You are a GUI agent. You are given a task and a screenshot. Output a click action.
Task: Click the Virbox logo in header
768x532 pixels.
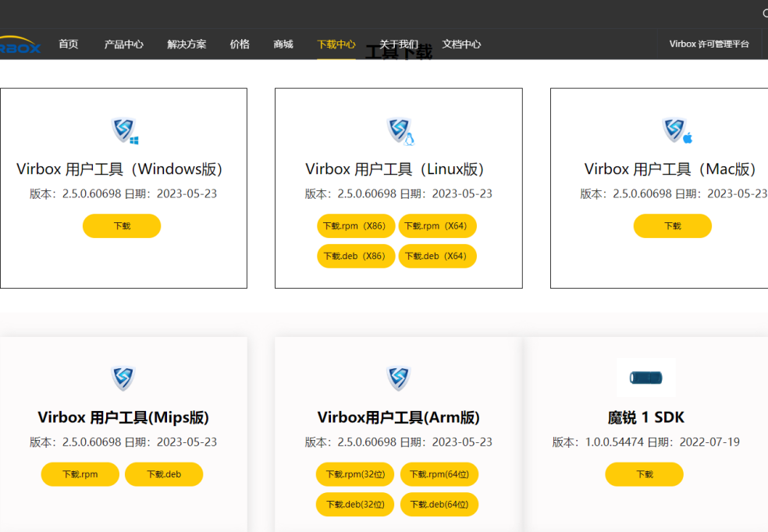click(20, 44)
